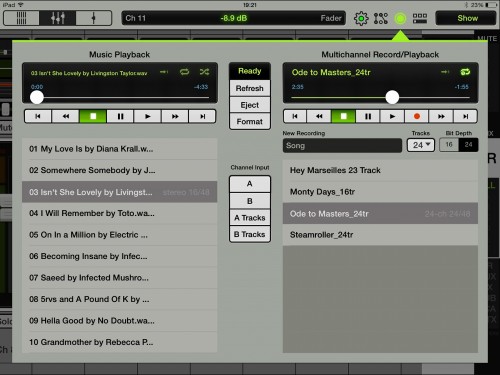Stop the Multichannel playback
500x375 pixels.
pos(343,116)
